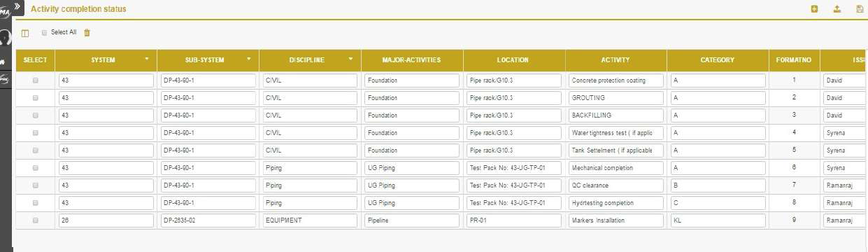The image size is (868, 252).
Task: Check the row for Concrete protection coating
Action: click(x=35, y=80)
